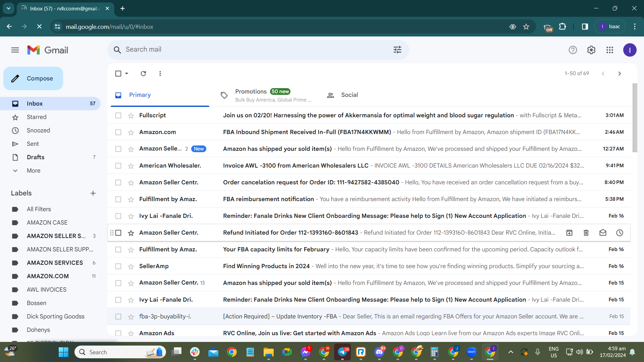Stop loading the page

[39, 26]
